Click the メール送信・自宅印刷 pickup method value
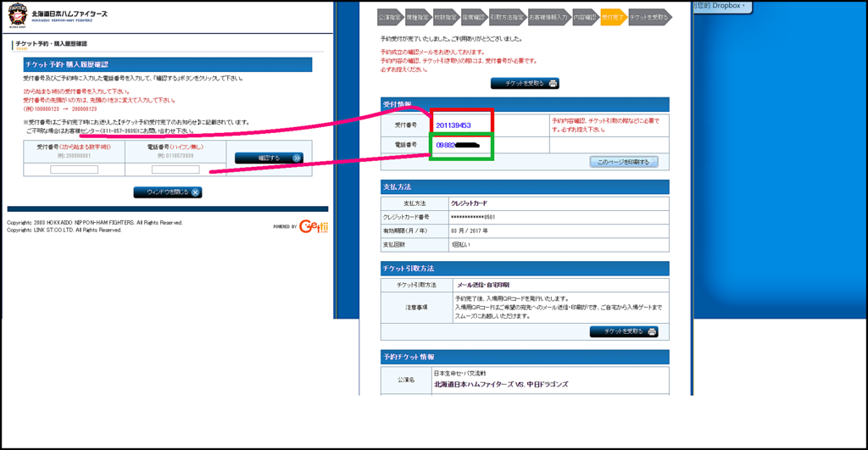This screenshot has width=868, height=450. coord(482,285)
